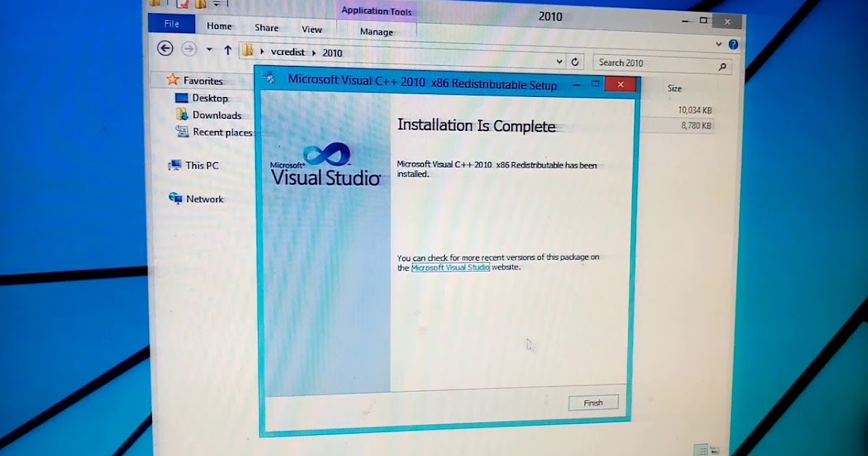Click the Desktop icon in the navigation pane
This screenshot has height=456, width=868.
tap(182, 97)
